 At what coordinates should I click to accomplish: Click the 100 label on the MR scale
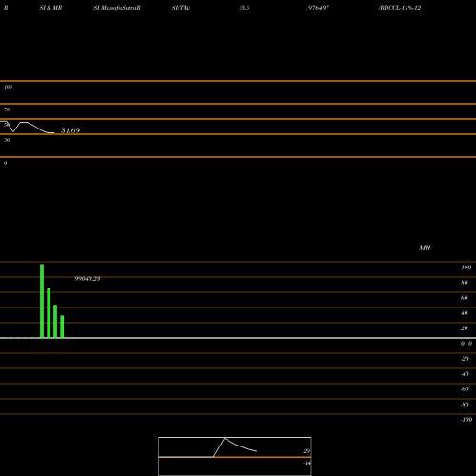tap(466, 268)
